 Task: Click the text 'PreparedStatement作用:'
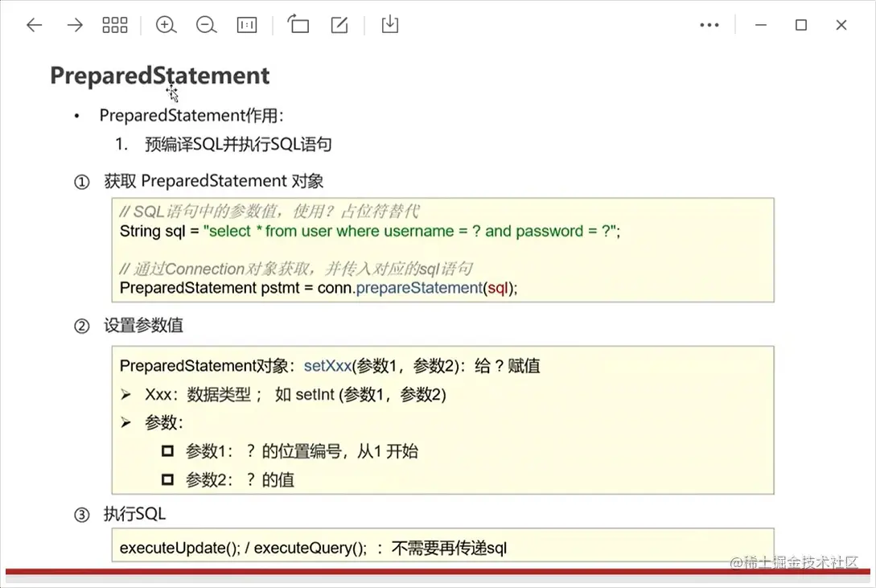[191, 116]
